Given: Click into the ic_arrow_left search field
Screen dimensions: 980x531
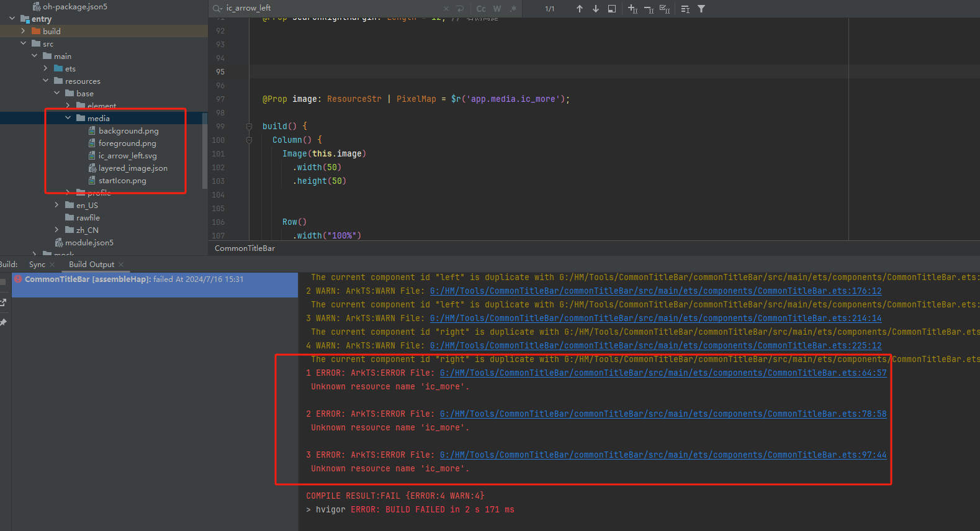Looking at the screenshot, I should [x=332, y=8].
